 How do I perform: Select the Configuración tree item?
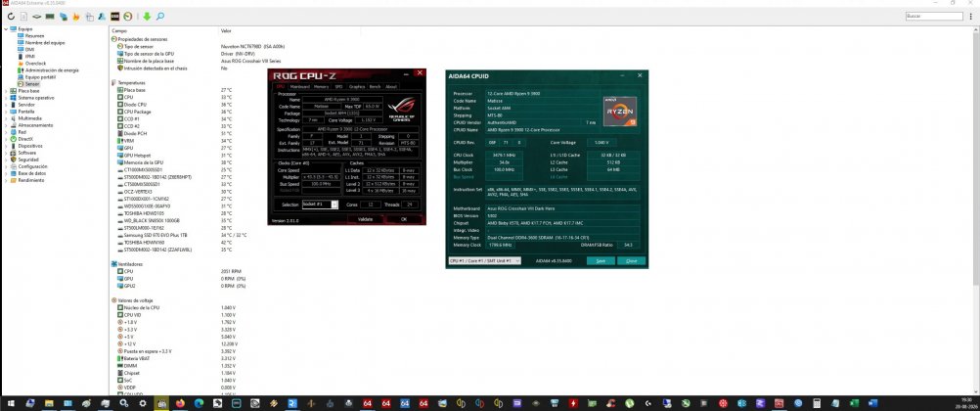[32, 166]
